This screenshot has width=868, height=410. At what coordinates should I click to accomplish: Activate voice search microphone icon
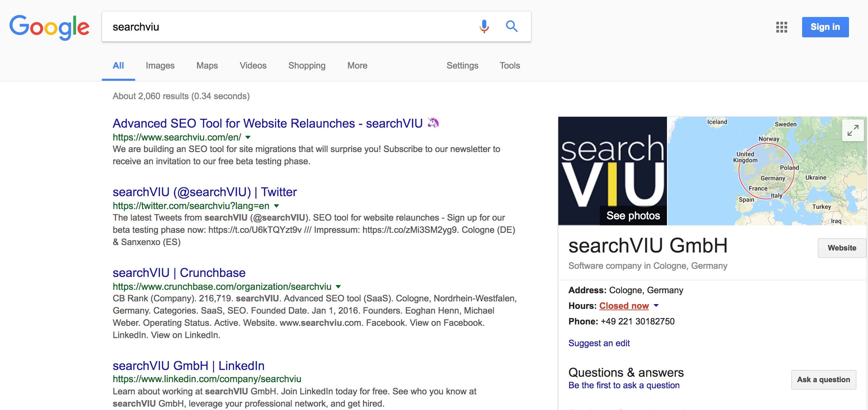(484, 26)
